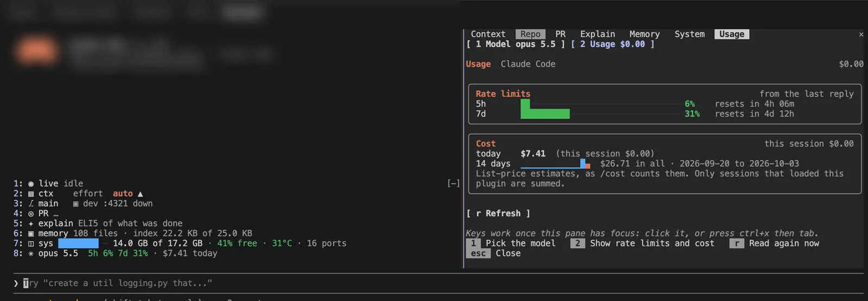Open the Context tab
Viewport: 868px width, 301px height.
488,34
